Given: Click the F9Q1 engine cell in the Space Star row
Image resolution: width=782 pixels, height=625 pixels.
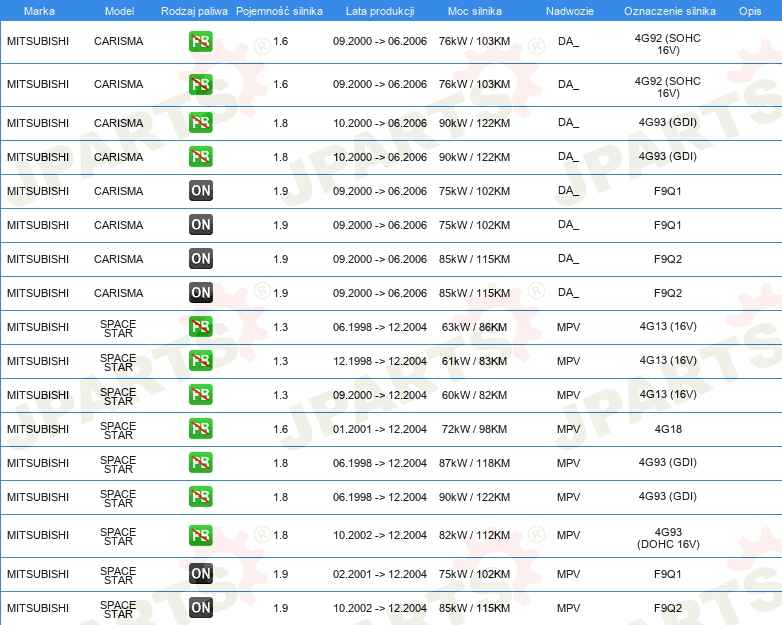Looking at the screenshot, I should [668, 574].
